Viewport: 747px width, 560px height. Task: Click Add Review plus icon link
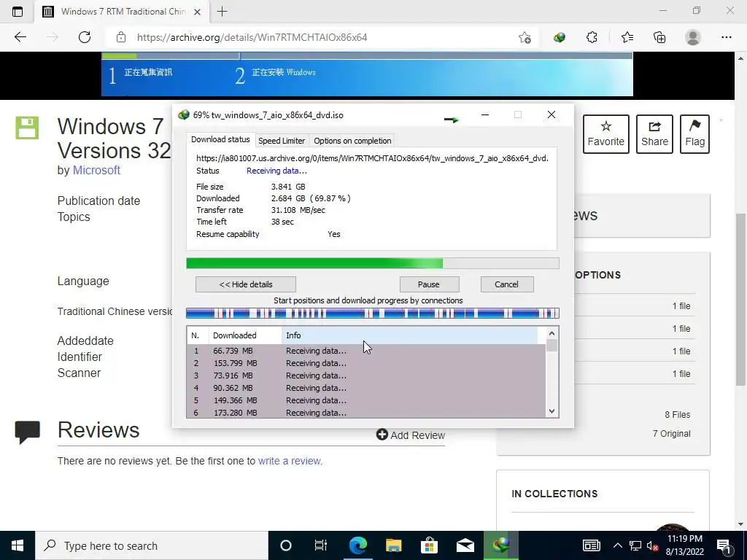[x=411, y=435]
